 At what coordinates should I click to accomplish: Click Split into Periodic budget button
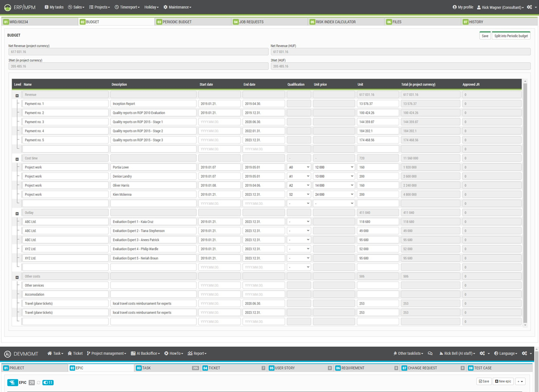pos(511,36)
